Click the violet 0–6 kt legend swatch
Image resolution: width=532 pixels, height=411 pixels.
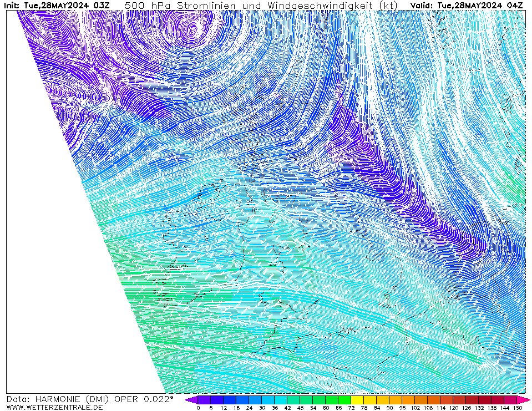205,400
